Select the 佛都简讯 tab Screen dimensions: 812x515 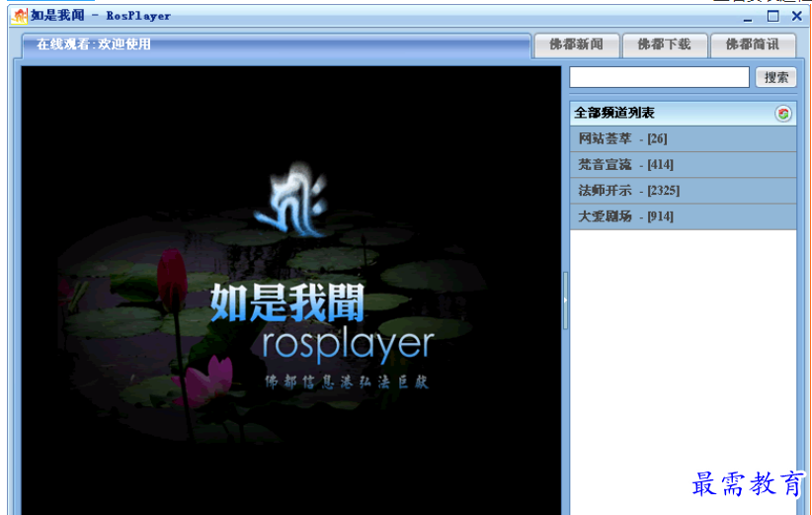point(753,45)
